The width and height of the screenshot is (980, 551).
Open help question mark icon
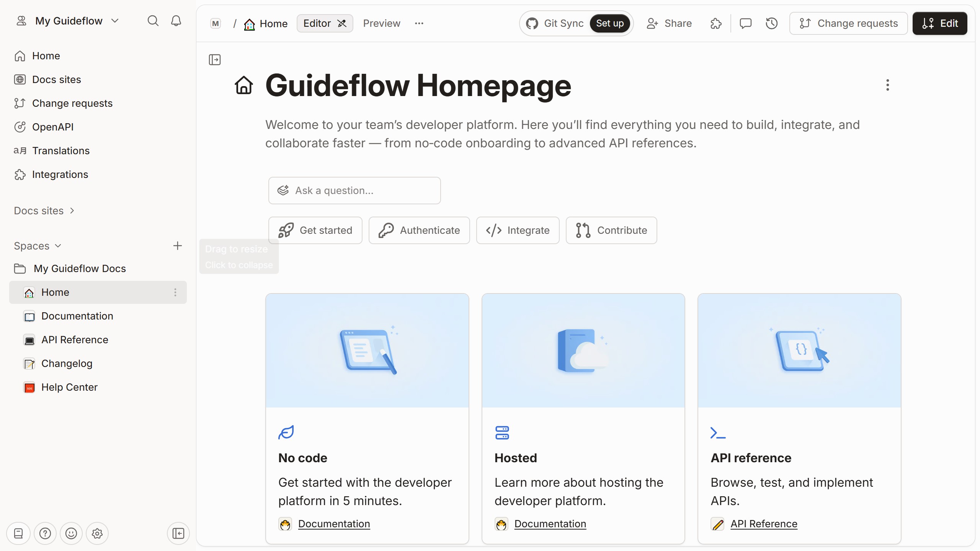45,533
